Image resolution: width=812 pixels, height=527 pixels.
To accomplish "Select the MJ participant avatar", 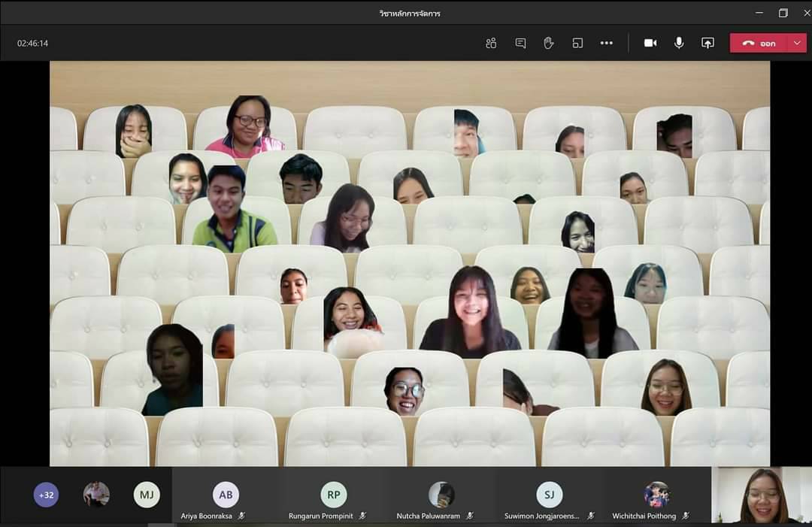I will coord(147,495).
